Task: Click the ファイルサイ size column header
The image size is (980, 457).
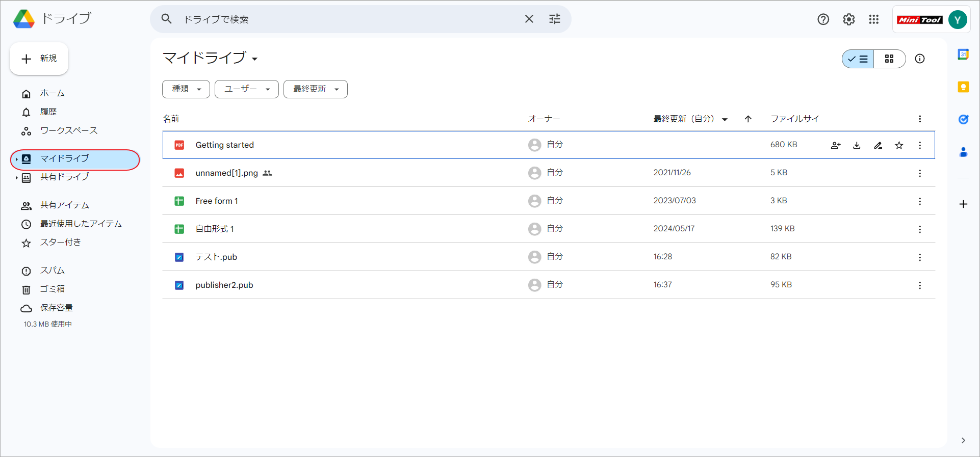Action: click(794, 119)
